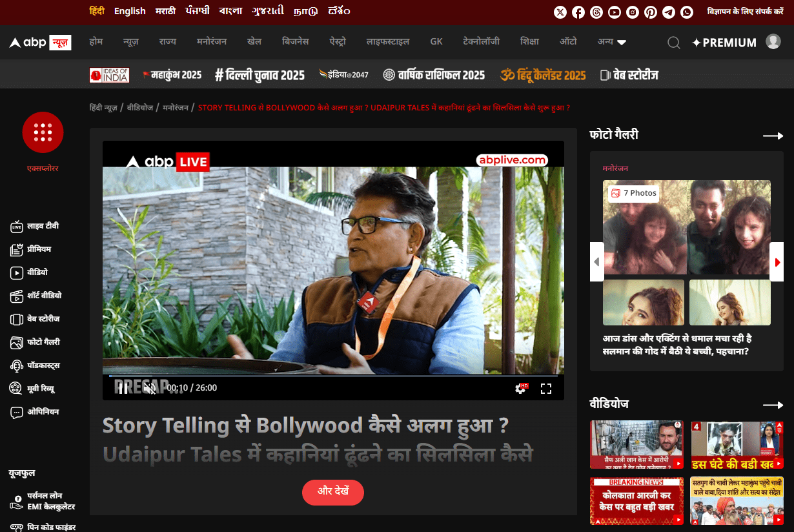794x532 pixels.
Task: Open लाइव टीवी in the sidebar
Action: click(35, 227)
